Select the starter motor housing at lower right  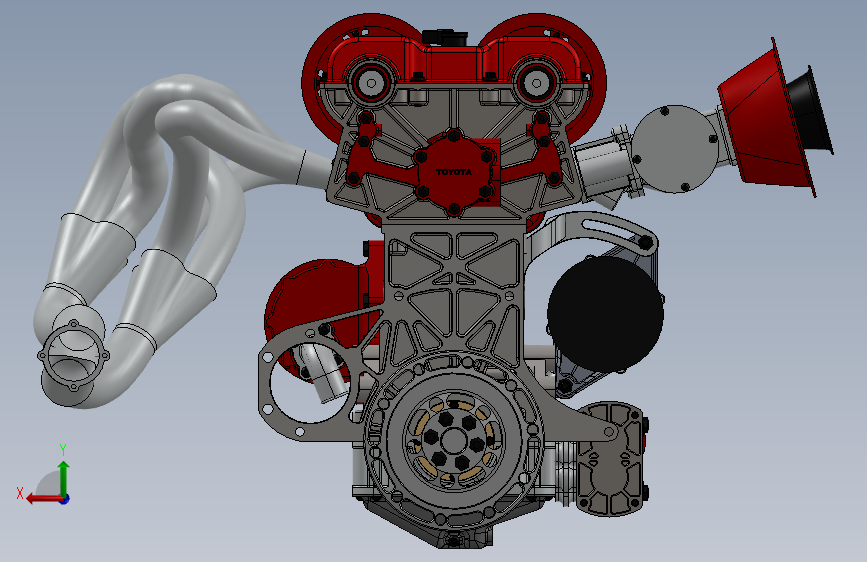coord(610,459)
